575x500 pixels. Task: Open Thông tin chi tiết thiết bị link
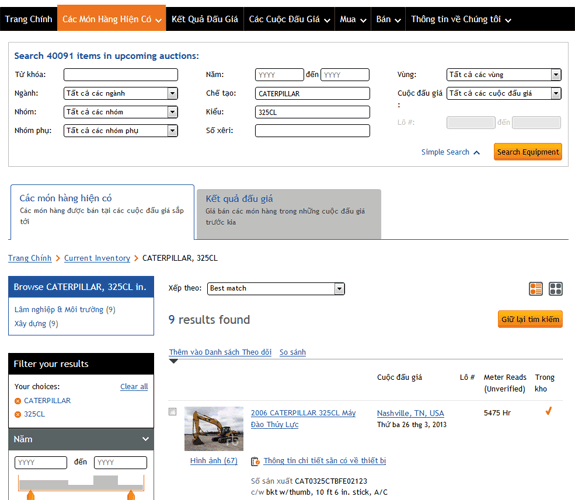(x=325, y=461)
